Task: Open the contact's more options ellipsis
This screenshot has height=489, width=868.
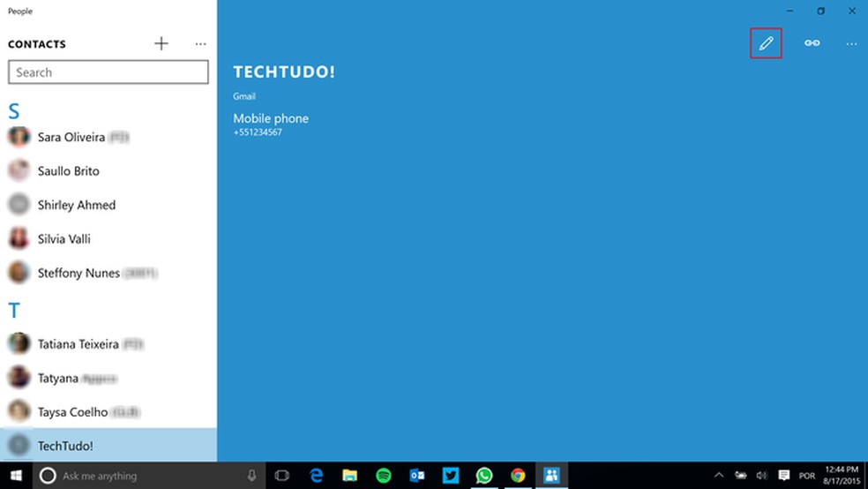Action: click(x=851, y=44)
